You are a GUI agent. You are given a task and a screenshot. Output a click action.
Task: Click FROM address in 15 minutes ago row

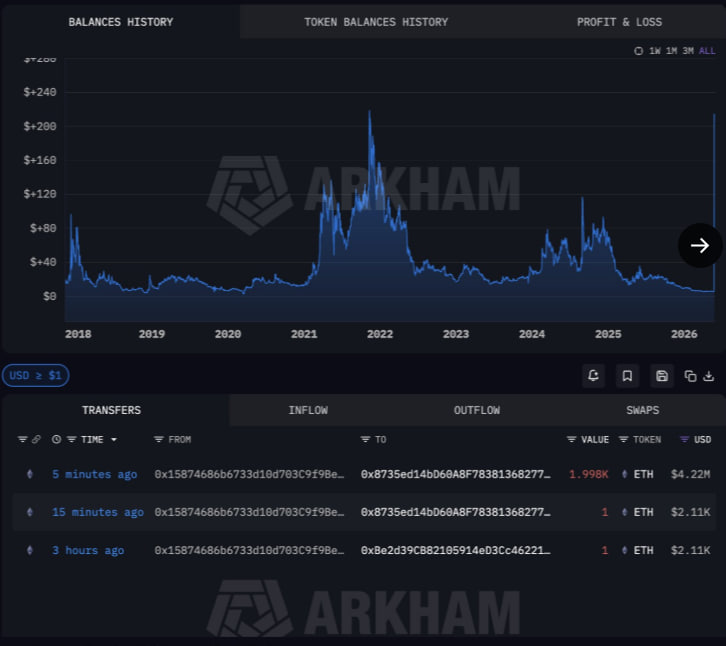point(250,512)
